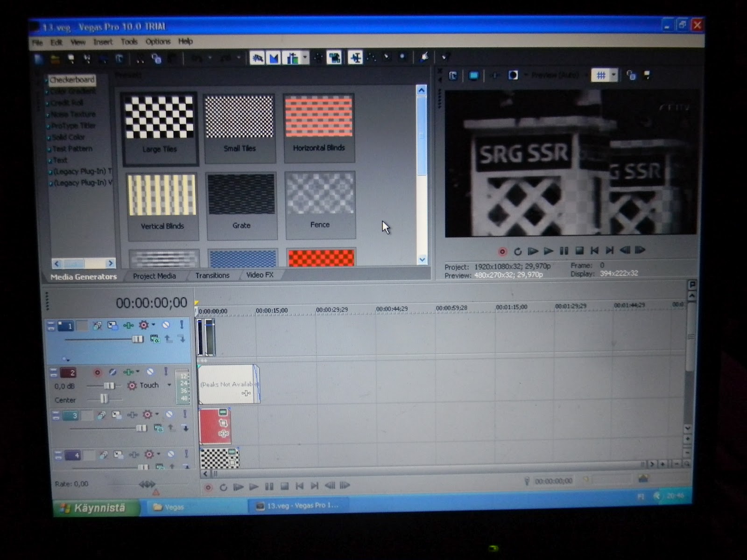Open the Touch automation mode dropdown

169,385
